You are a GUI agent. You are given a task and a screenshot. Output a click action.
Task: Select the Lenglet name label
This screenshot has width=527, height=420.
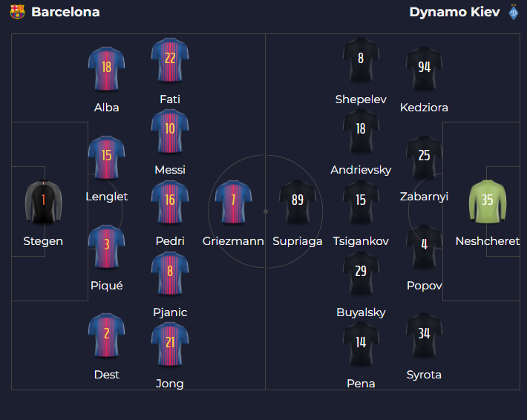click(x=106, y=197)
